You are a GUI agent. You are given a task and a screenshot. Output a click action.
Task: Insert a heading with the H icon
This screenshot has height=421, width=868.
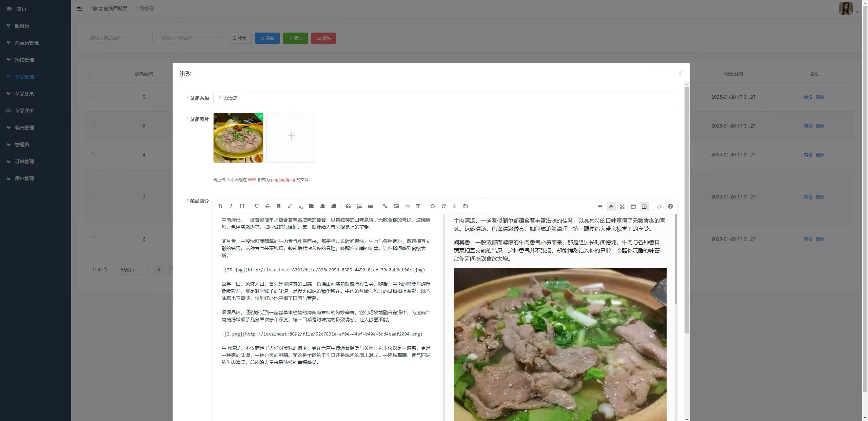(242, 206)
